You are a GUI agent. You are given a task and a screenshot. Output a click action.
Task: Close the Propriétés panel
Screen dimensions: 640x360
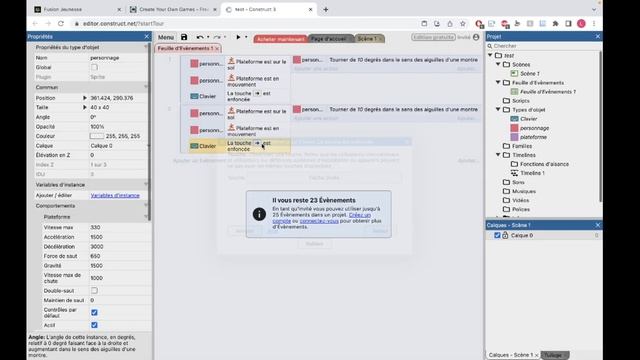pyautogui.click(x=147, y=36)
